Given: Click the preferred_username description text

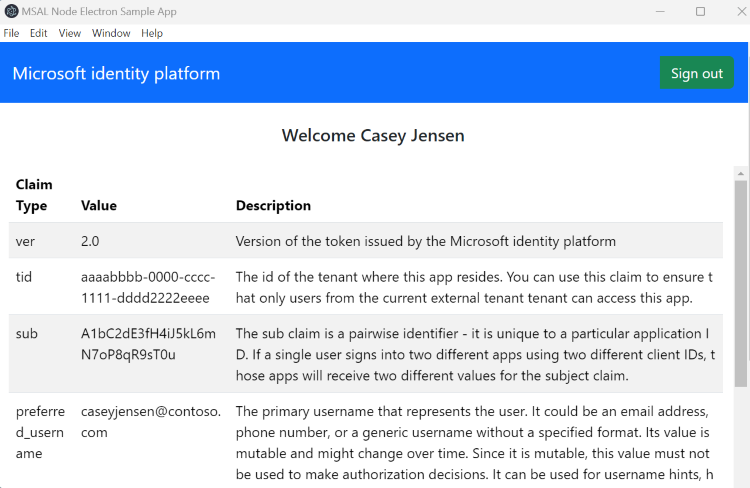Looking at the screenshot, I should tap(474, 443).
